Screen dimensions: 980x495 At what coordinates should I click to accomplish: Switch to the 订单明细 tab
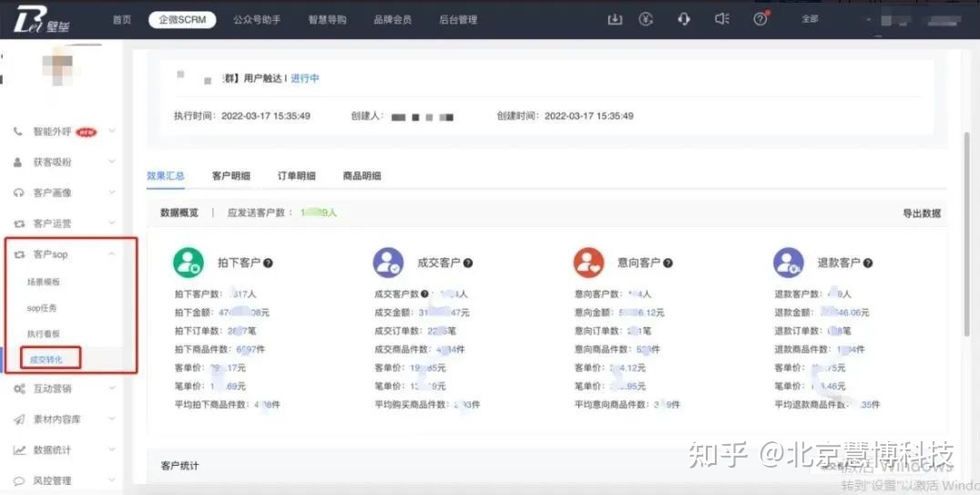pos(296,176)
